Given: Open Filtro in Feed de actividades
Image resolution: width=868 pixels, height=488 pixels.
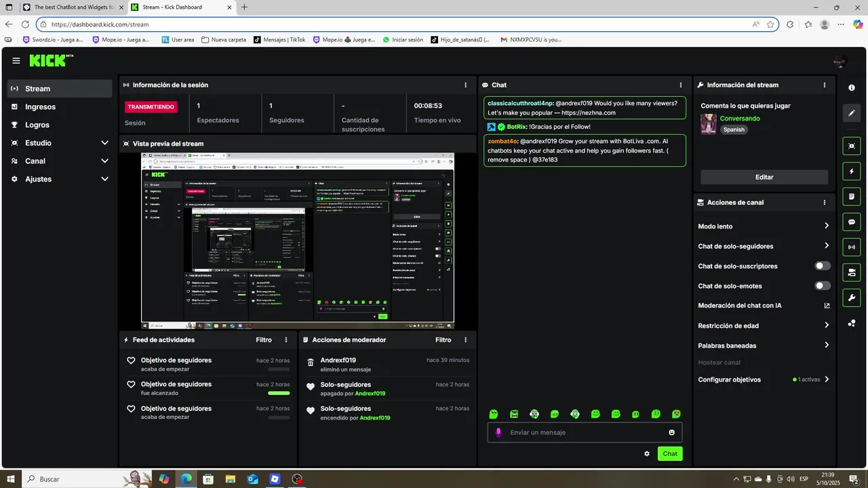Looking at the screenshot, I should coord(264,340).
